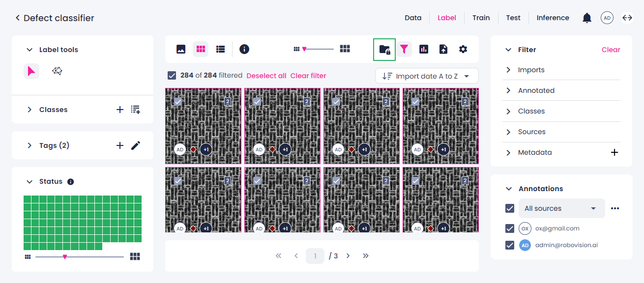Click Clear filter link
Image resolution: width=644 pixels, height=283 pixels.
click(308, 76)
